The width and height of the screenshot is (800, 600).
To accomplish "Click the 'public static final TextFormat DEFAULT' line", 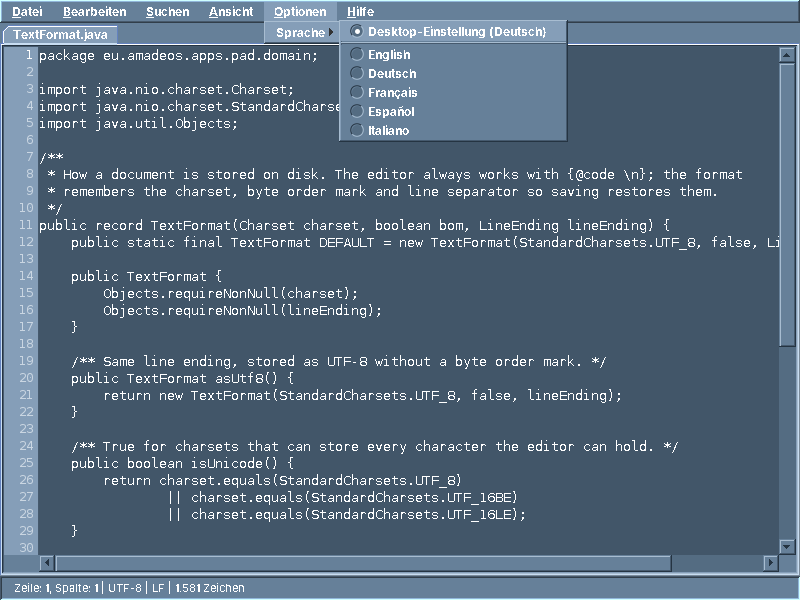I will click(425, 242).
